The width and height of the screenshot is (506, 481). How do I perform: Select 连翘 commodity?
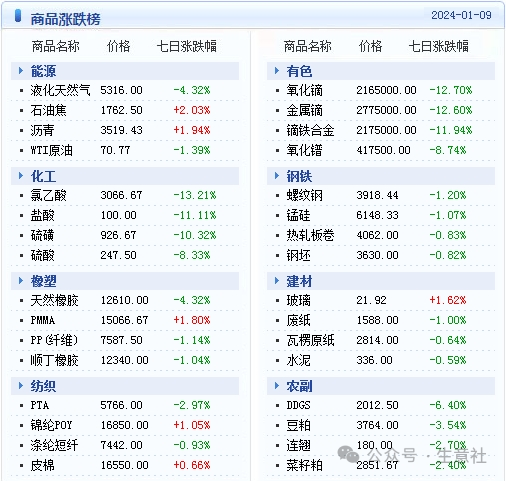tap(298, 445)
